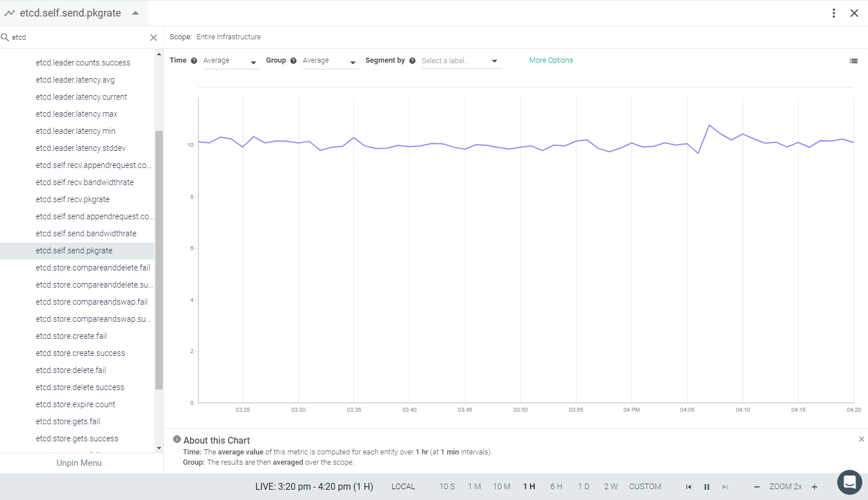Open the Group aggregation dropdown
The image size is (868, 500).
coord(330,61)
